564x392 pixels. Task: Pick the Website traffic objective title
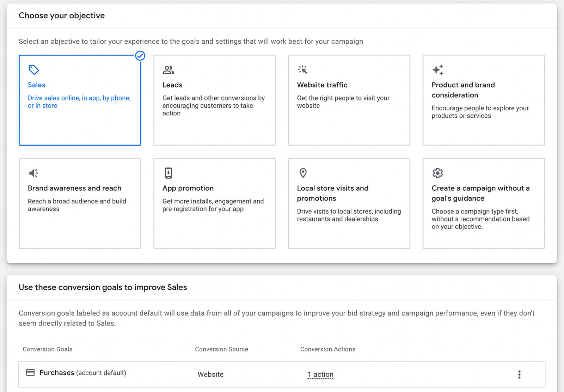322,85
